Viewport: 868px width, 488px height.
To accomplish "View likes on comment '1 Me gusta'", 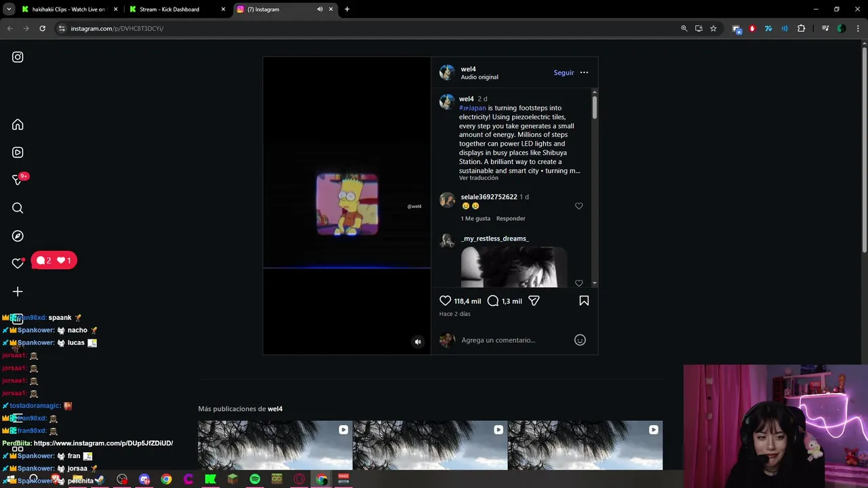I will 475,218.
